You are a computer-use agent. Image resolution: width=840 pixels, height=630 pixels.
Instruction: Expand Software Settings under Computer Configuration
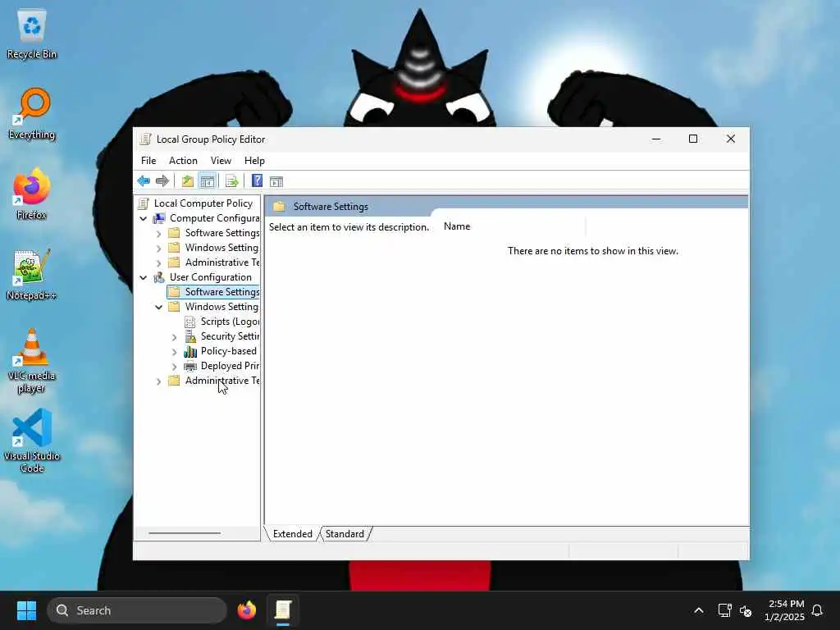point(158,234)
